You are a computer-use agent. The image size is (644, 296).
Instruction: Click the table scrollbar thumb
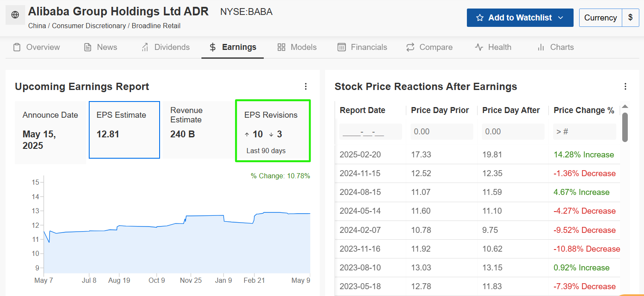point(625,127)
